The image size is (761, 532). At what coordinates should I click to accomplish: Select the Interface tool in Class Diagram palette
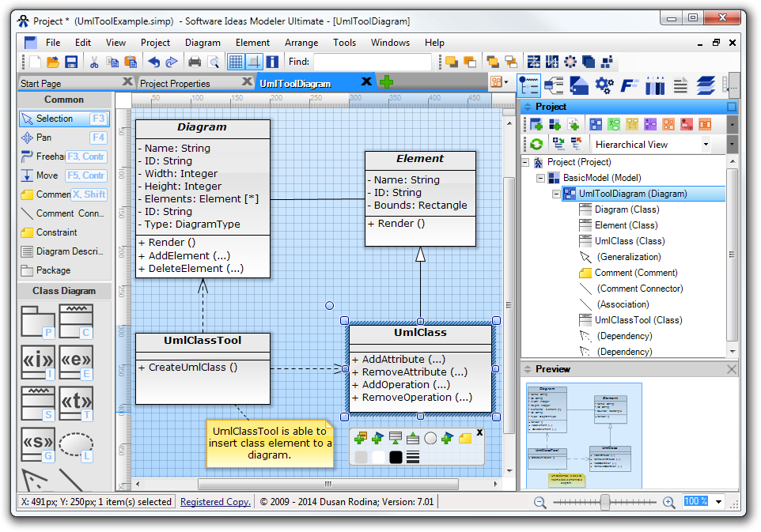[37, 361]
